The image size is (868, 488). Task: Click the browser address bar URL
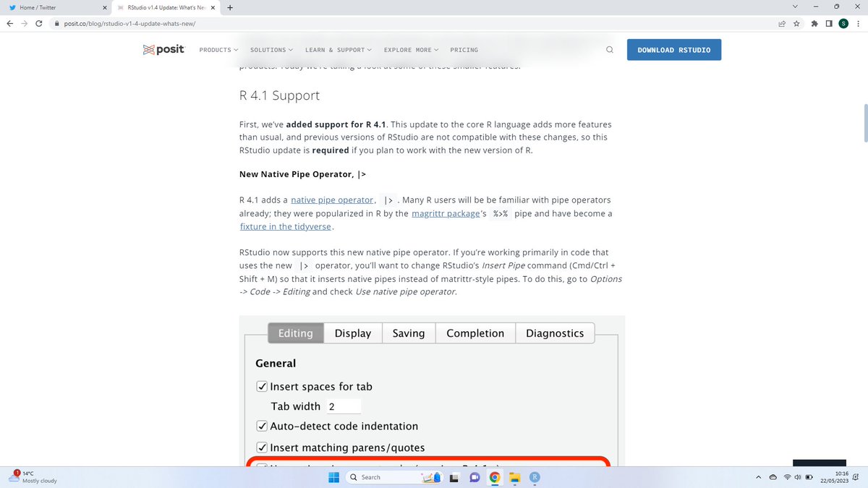(x=130, y=23)
